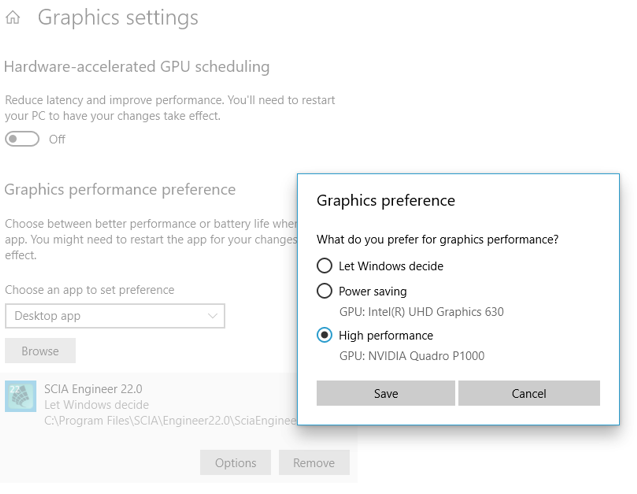The image size is (637, 494).
Task: Choose the Power saving radio option
Action: coord(324,291)
